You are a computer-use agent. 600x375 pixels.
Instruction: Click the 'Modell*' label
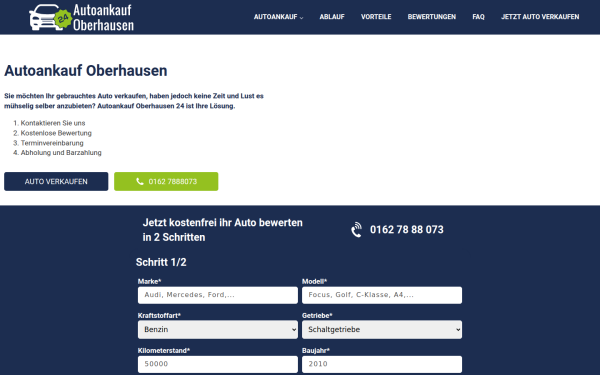click(x=315, y=282)
